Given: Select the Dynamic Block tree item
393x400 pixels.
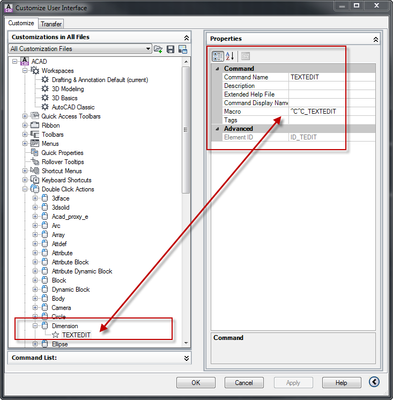Looking at the screenshot, I should (x=71, y=289).
